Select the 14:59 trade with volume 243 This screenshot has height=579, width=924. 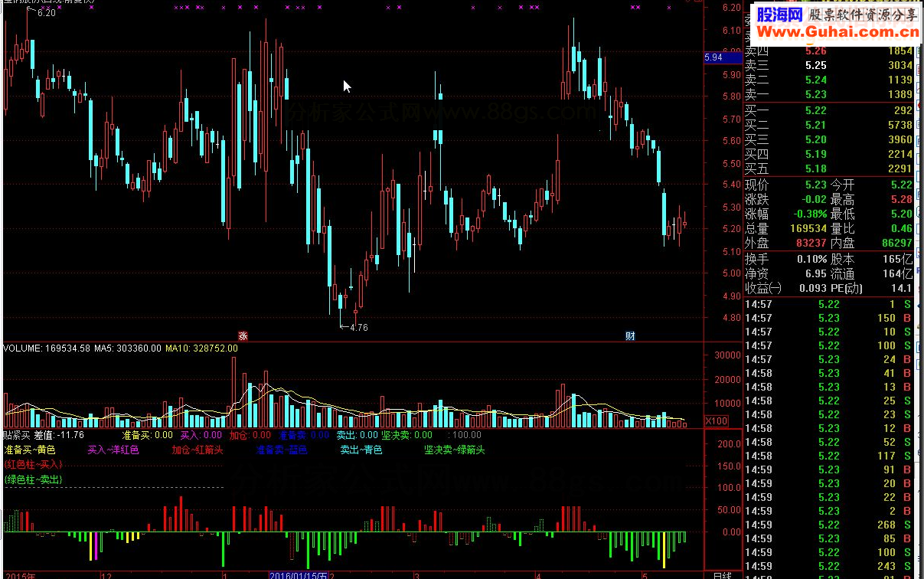pos(829,566)
